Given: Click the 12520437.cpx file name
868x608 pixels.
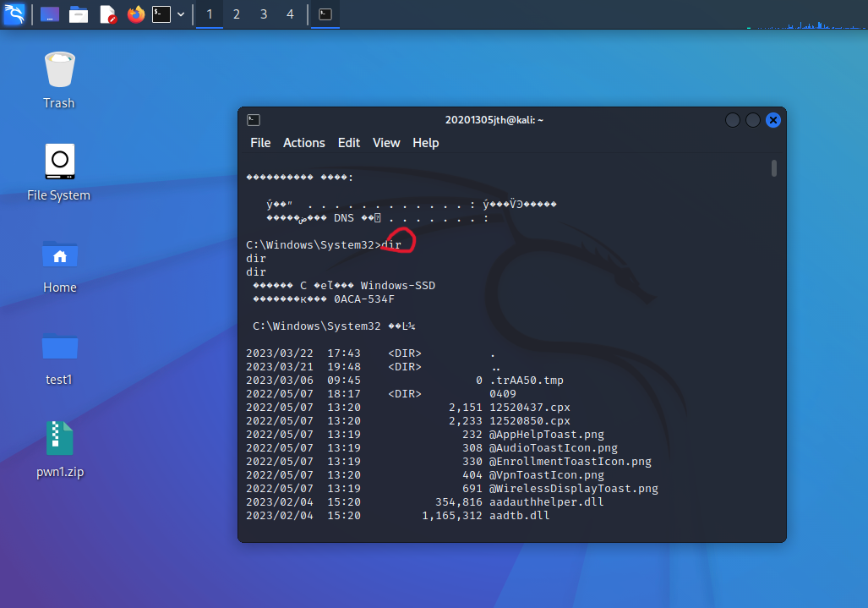Looking at the screenshot, I should pyautogui.click(x=530, y=408).
